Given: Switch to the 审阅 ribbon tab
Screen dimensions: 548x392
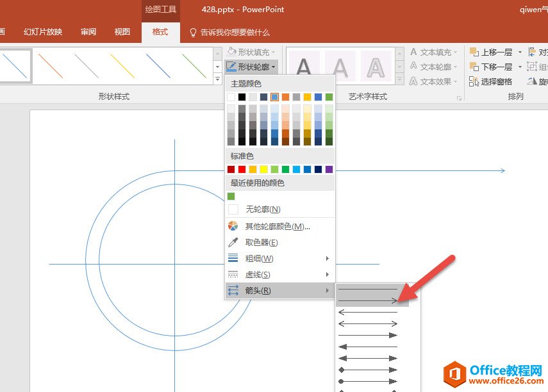Looking at the screenshot, I should tap(88, 32).
